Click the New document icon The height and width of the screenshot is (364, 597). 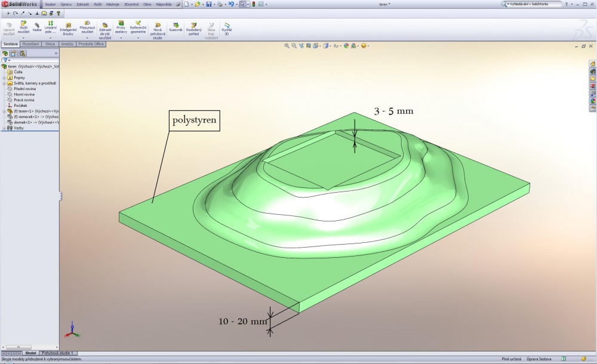click(186, 4)
